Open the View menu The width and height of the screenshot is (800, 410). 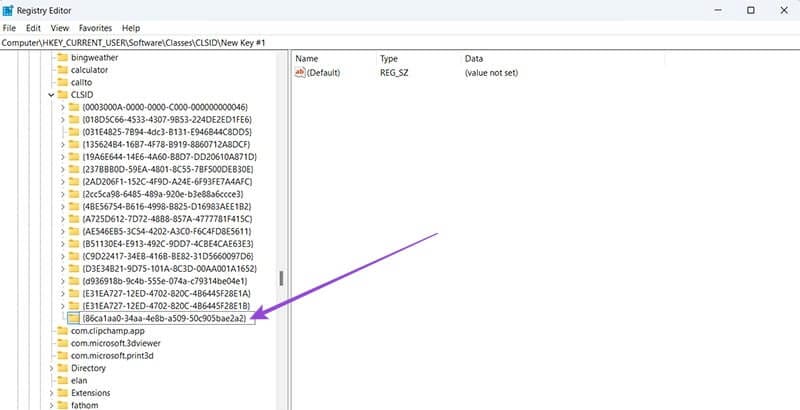[x=60, y=28]
